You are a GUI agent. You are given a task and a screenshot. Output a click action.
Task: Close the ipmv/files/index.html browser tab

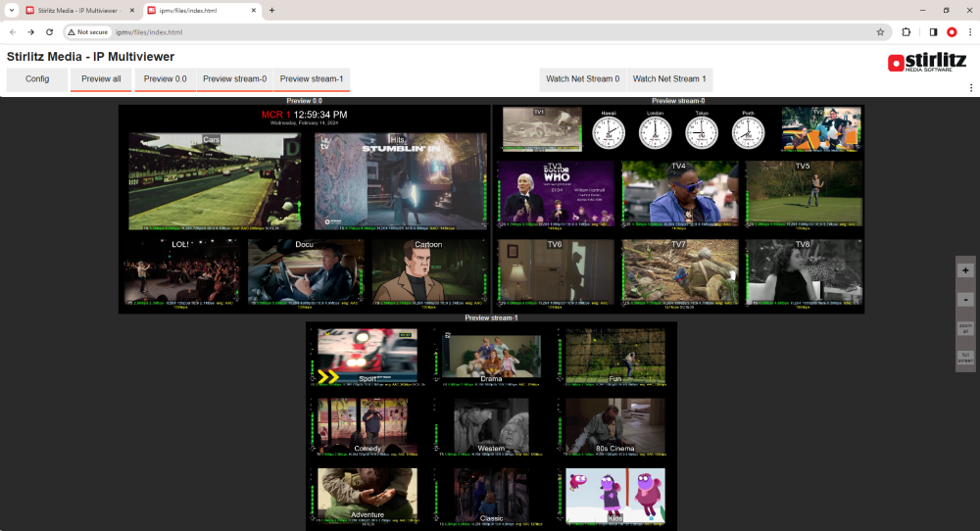[253, 11]
